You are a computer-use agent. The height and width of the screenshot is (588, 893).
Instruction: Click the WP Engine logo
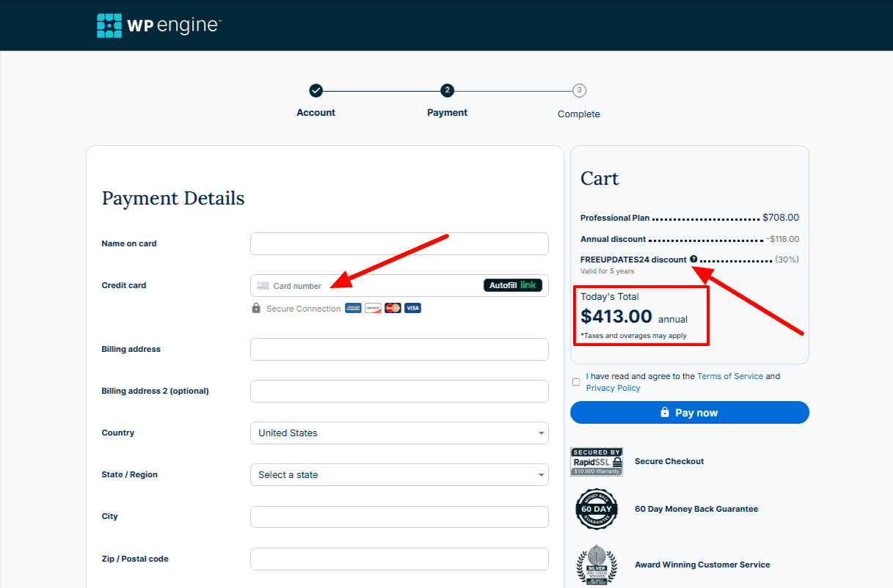pos(158,26)
